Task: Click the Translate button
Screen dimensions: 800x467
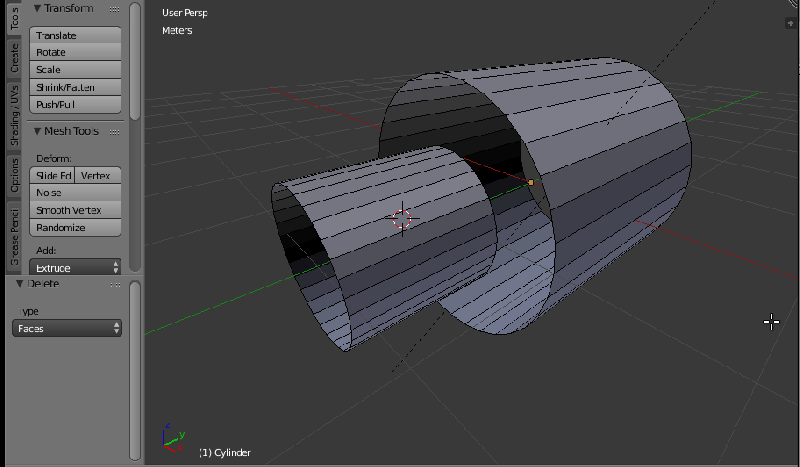Action: [75, 35]
